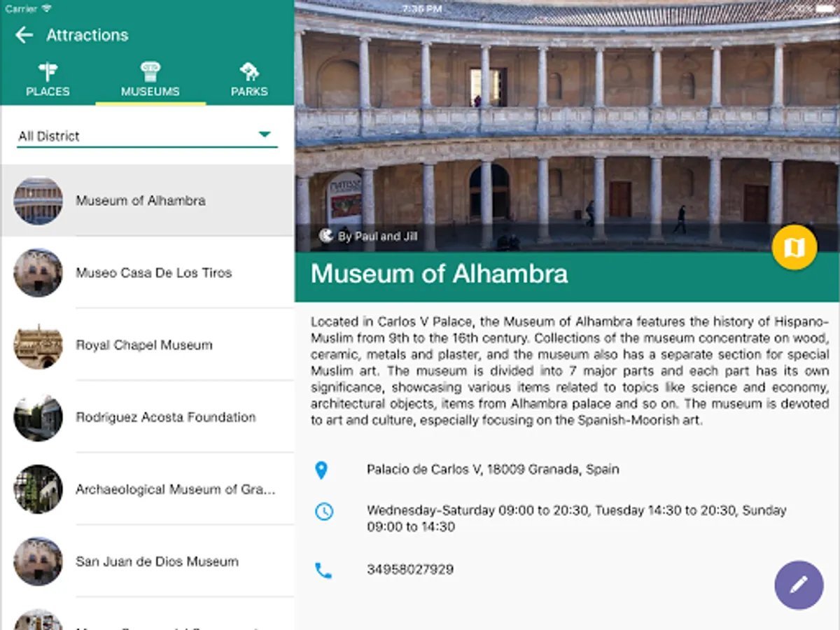The width and height of the screenshot is (840, 630).
Task: Click the phone handset icon
Action: [323, 570]
